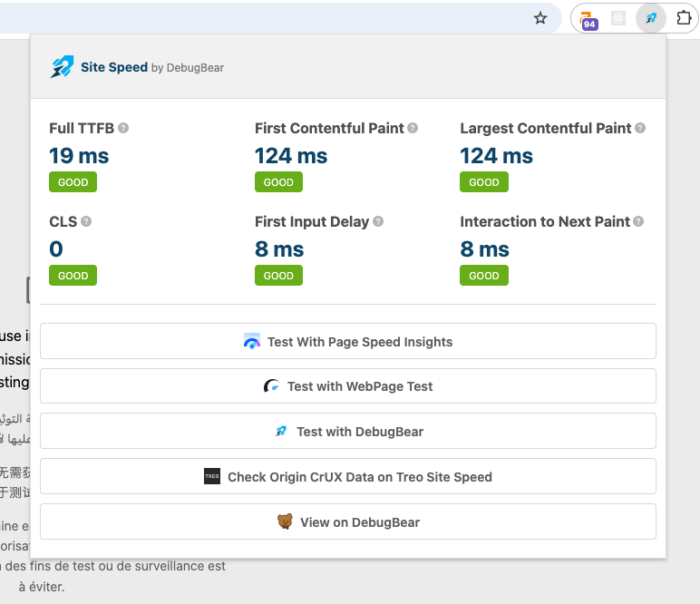Select the CLS label
The width and height of the screenshot is (700, 604).
(63, 221)
